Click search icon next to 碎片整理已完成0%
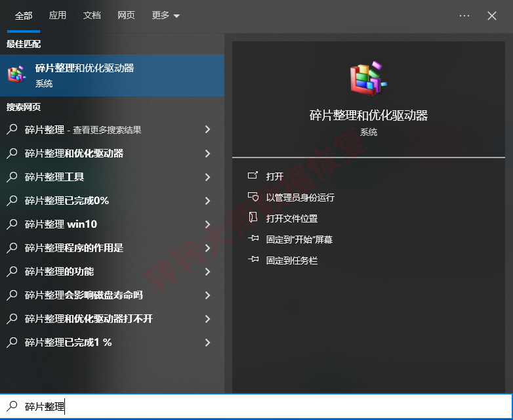The image size is (513, 420). pos(12,200)
